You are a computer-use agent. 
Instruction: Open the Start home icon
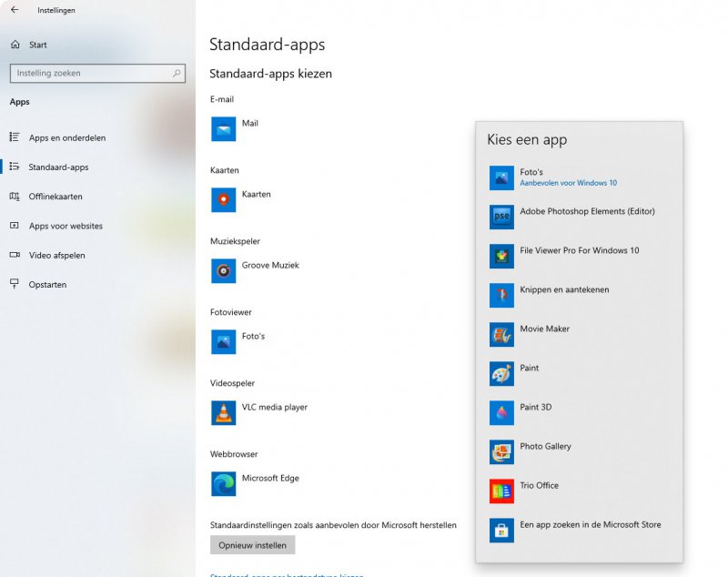pos(15,45)
